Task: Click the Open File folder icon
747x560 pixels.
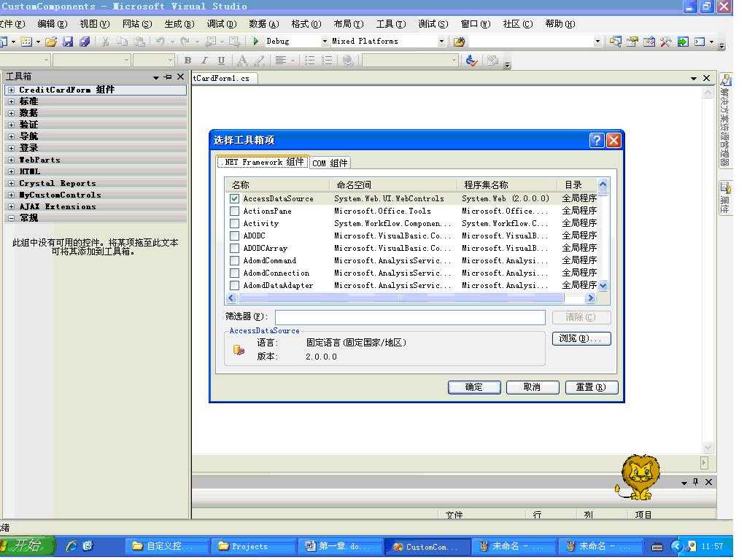Action: click(51, 42)
